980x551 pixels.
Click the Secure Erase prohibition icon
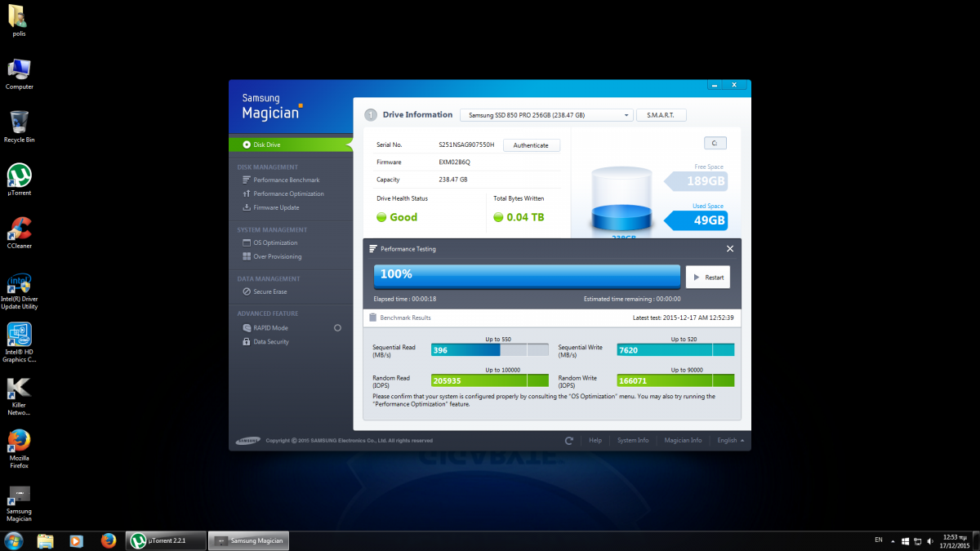[247, 291]
